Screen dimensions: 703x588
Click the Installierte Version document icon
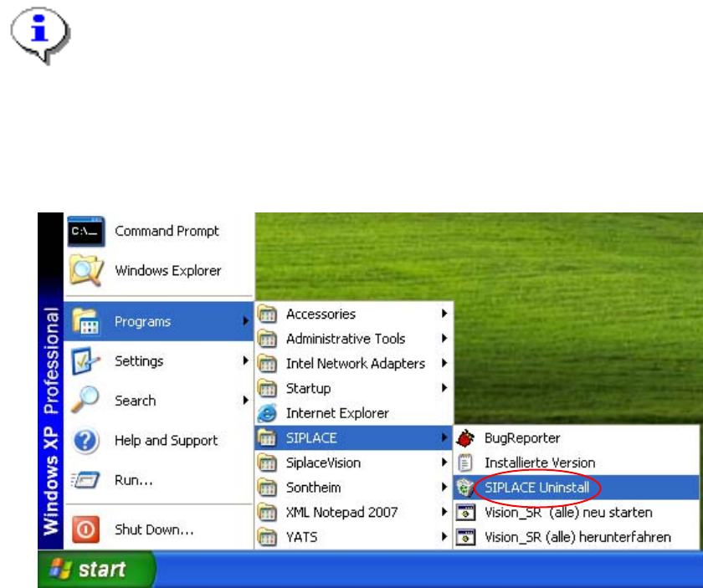465,463
